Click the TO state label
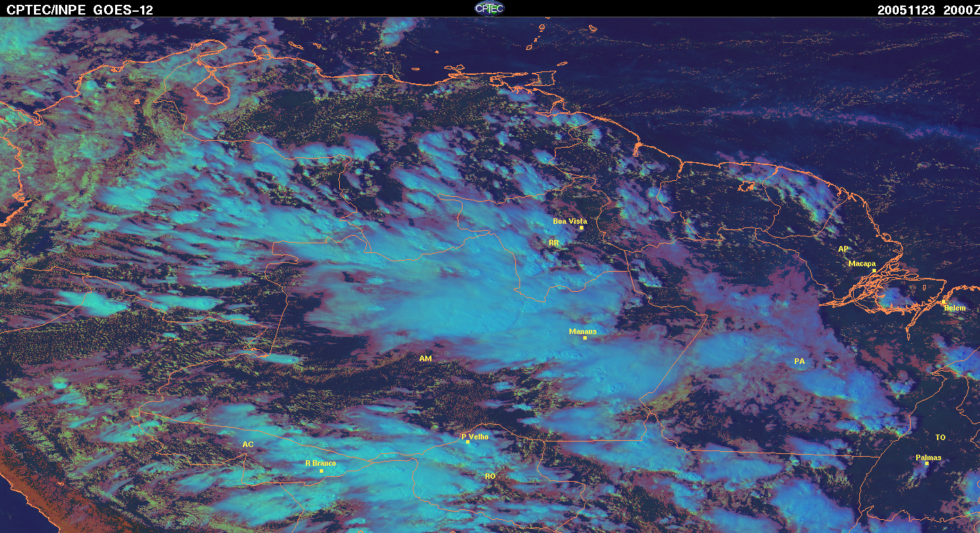This screenshot has height=533, width=980. pos(940,437)
